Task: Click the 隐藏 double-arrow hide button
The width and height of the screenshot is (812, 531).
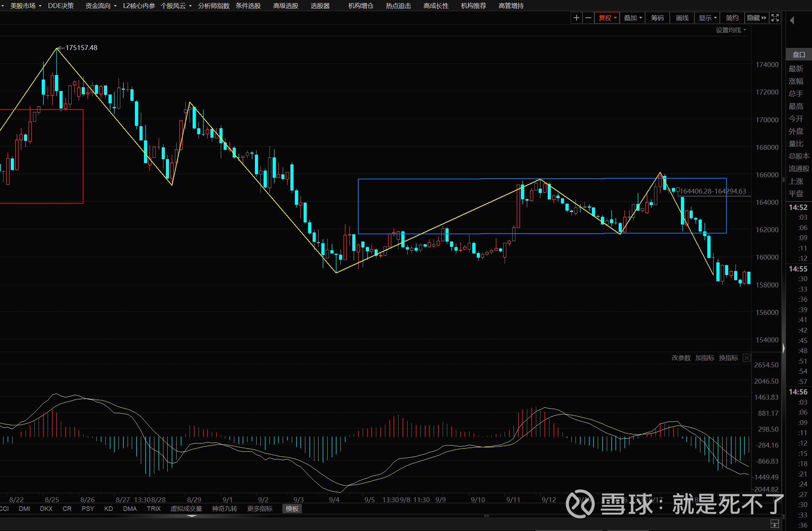Action: (756, 18)
